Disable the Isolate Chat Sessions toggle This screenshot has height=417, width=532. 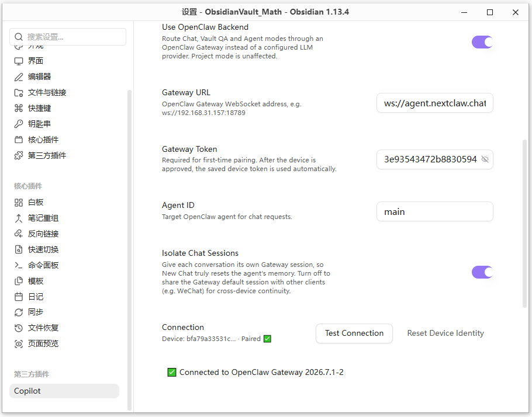coord(482,272)
